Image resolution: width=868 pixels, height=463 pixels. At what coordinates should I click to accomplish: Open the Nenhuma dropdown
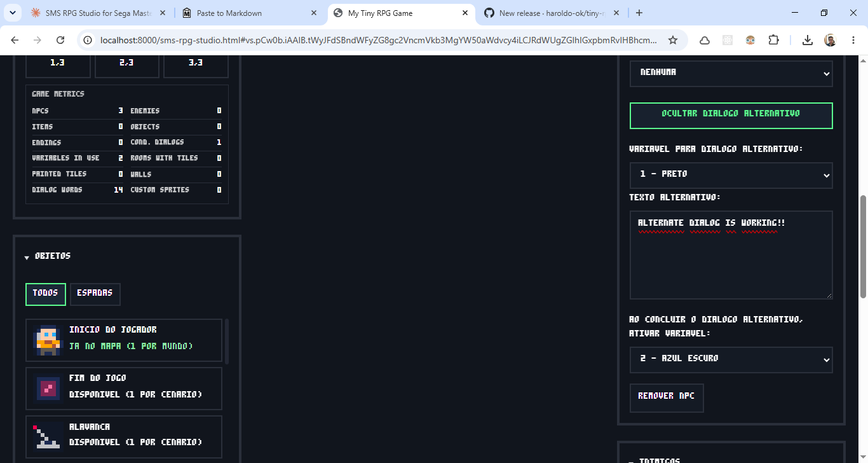pyautogui.click(x=731, y=74)
